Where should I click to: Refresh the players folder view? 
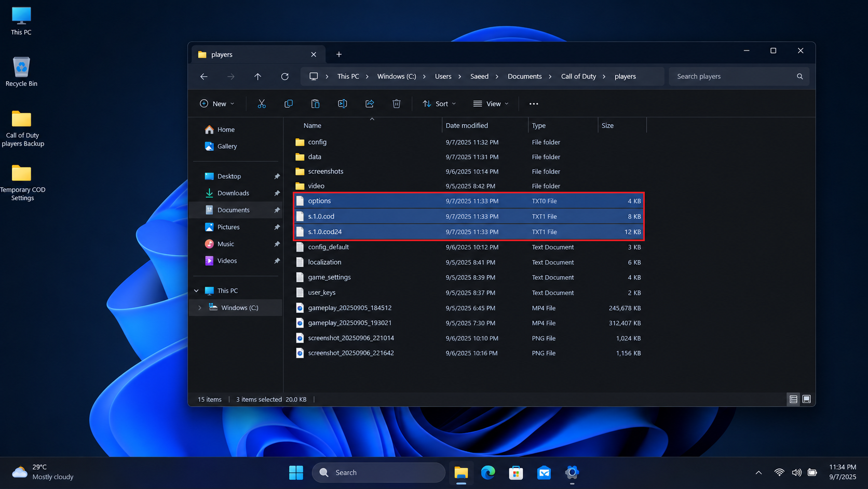[x=285, y=76]
